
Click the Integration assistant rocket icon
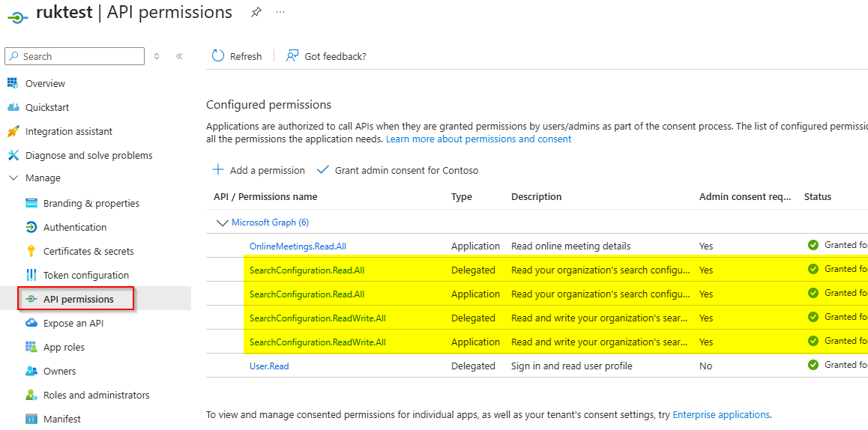click(13, 131)
